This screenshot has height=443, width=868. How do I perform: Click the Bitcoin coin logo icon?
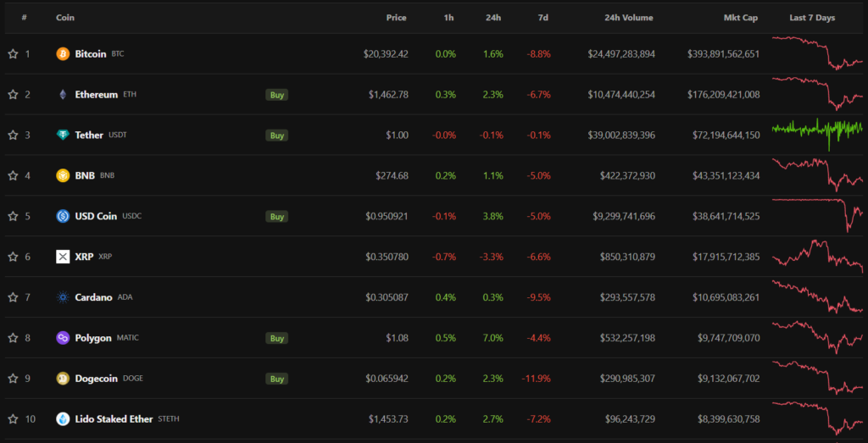63,53
